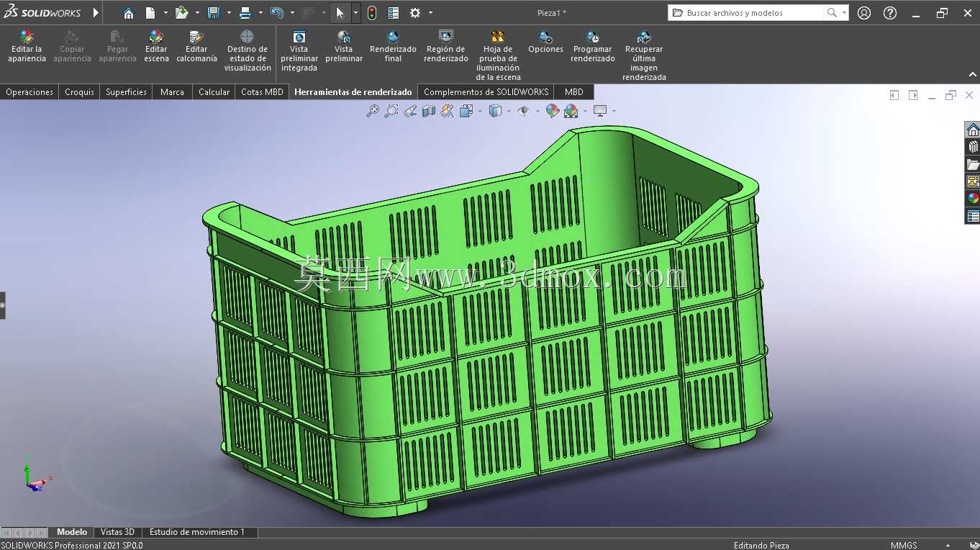Click the Open file icon
980x550 pixels.
tap(181, 13)
